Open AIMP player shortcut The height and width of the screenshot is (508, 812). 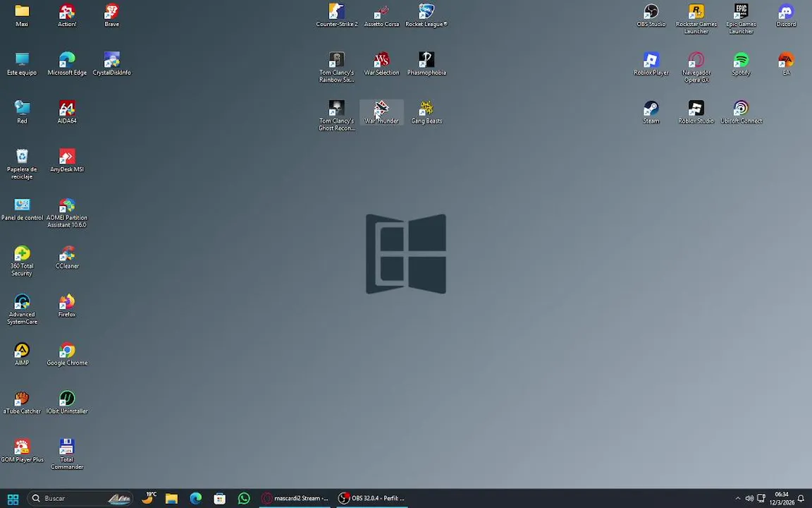point(22,354)
